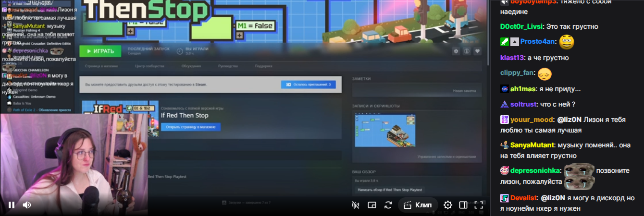This screenshot has width=644, height=216.
Task: Enter fullscreen mode
Action: point(479,205)
